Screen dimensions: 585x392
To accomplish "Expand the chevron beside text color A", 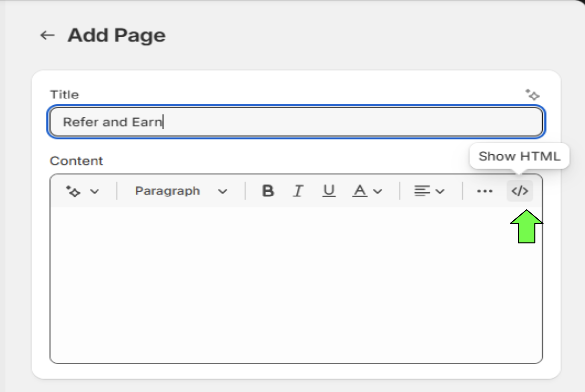I will (378, 192).
